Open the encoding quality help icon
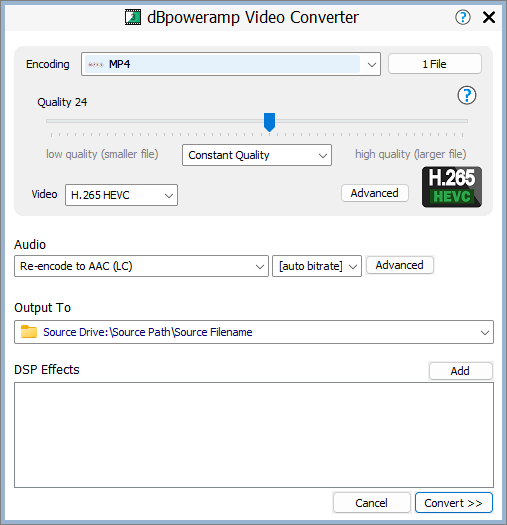 466,95
